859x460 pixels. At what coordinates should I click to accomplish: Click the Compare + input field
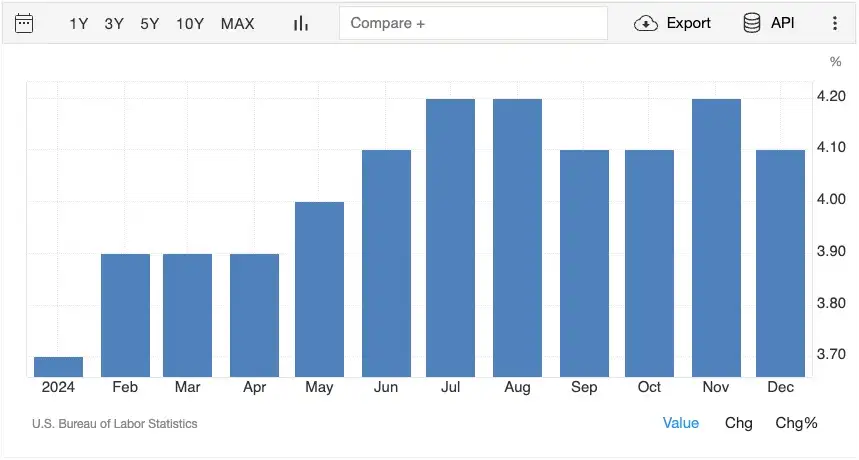pyautogui.click(x=473, y=23)
